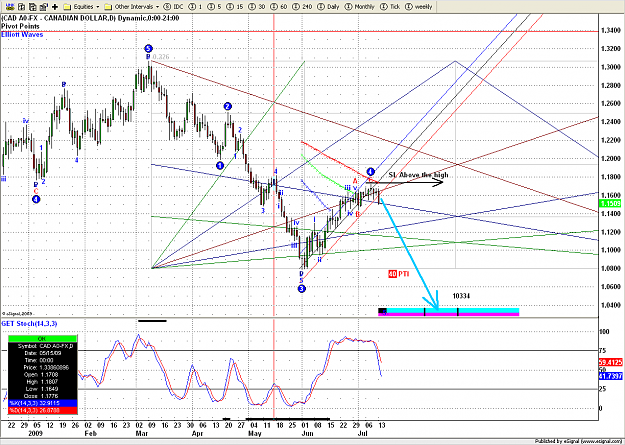
Task: Click the blue %K(14,3,3) row in data box
Action: [42, 403]
